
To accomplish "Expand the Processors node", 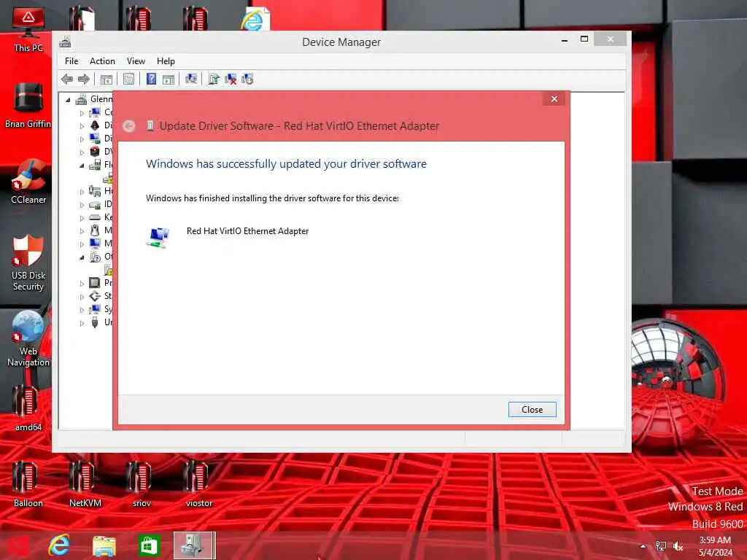I will (82, 284).
